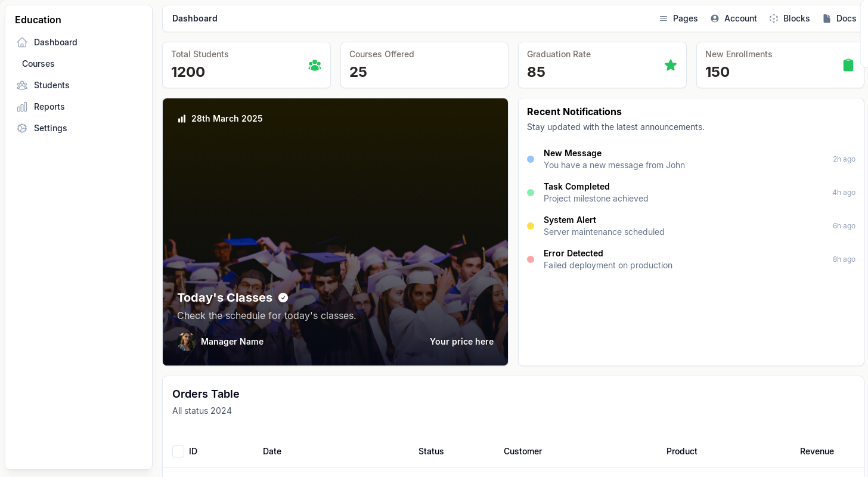Click the Your price here text
This screenshot has height=477, width=868.
pyautogui.click(x=461, y=342)
